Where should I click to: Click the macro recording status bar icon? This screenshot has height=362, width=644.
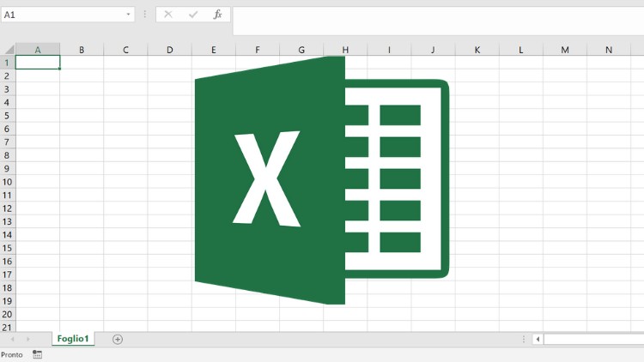[38, 354]
